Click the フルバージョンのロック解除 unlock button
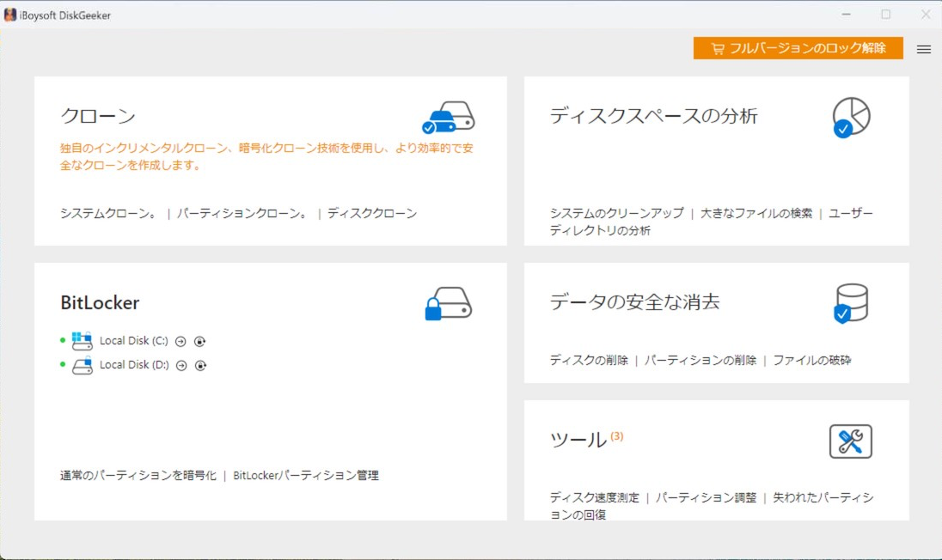 pyautogui.click(x=798, y=48)
